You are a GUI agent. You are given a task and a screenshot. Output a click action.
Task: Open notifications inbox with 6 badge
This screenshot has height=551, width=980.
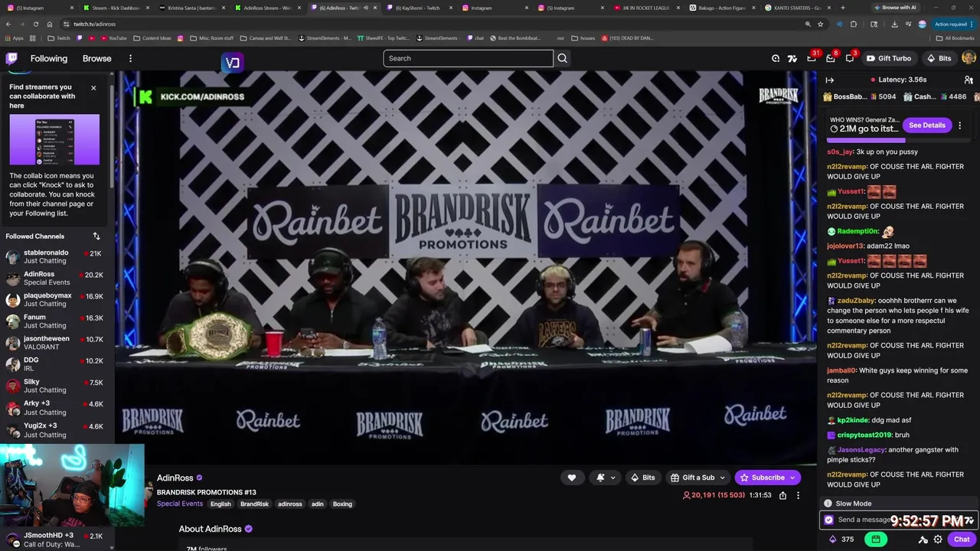pos(831,58)
